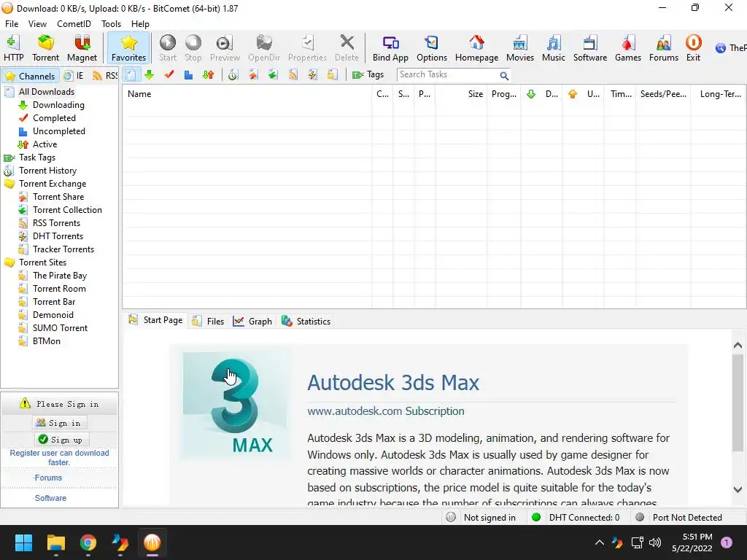This screenshot has height=560, width=747.
Task: Sort the task list by Name column
Action: point(247,94)
